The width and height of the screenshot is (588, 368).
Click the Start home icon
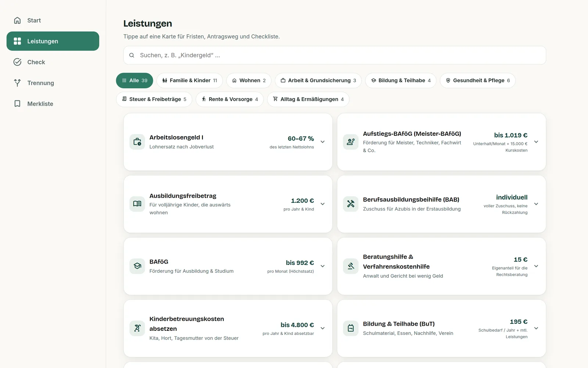coord(17,20)
